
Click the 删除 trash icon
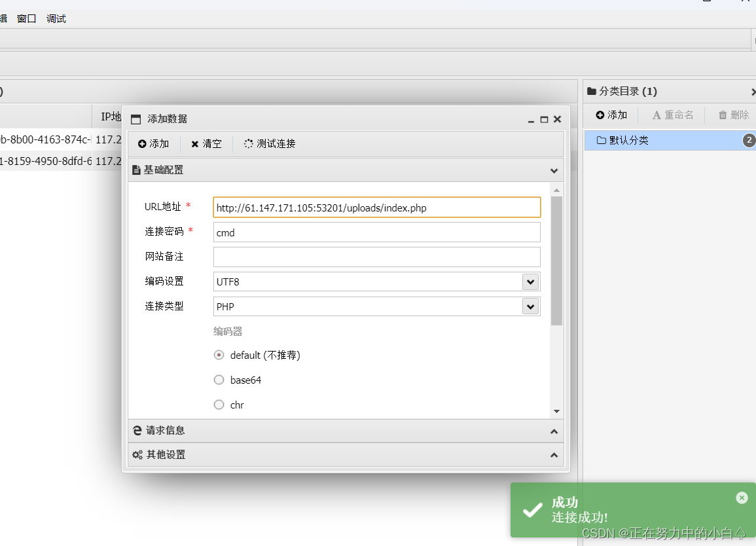(725, 114)
